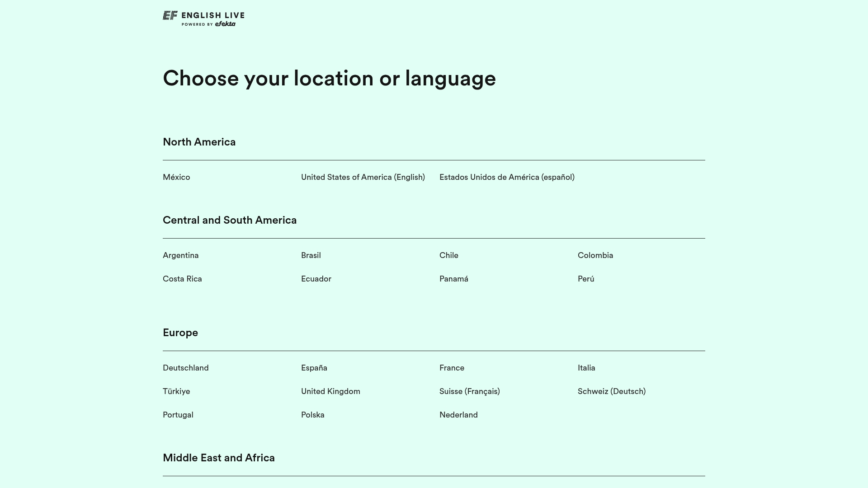The image size is (868, 488).
Task: Select Estados Unidos de América (español)
Action: pos(507,177)
